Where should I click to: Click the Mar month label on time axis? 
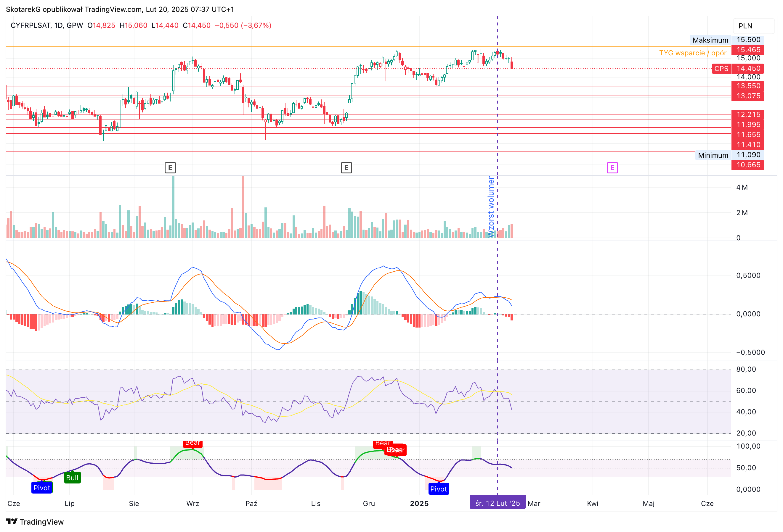[534, 503]
